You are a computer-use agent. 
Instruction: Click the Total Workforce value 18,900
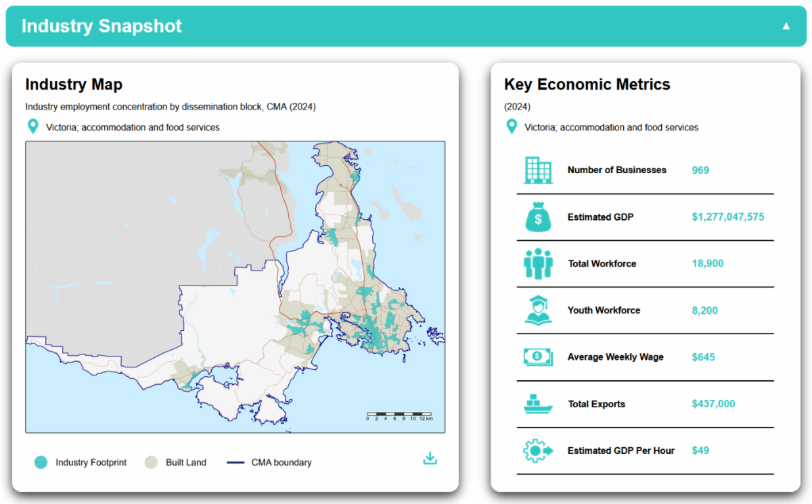(707, 264)
